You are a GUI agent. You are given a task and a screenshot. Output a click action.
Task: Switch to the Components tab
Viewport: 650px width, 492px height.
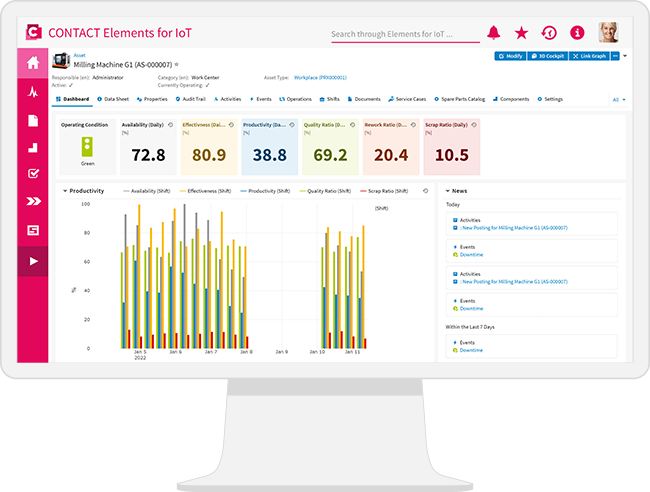(x=511, y=99)
